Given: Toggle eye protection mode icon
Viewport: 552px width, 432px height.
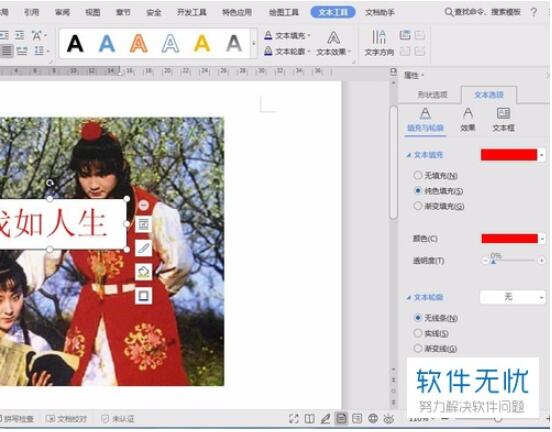Looking at the screenshot, I should click(x=389, y=418).
